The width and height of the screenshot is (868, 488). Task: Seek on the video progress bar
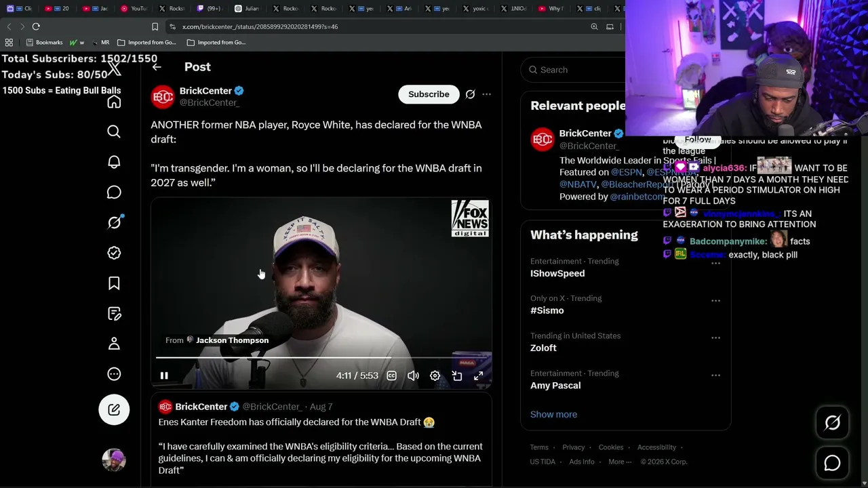click(x=321, y=357)
